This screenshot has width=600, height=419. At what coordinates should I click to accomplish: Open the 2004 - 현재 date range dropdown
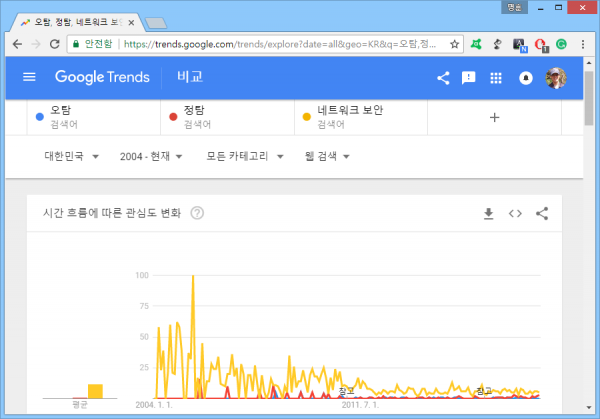click(x=151, y=156)
